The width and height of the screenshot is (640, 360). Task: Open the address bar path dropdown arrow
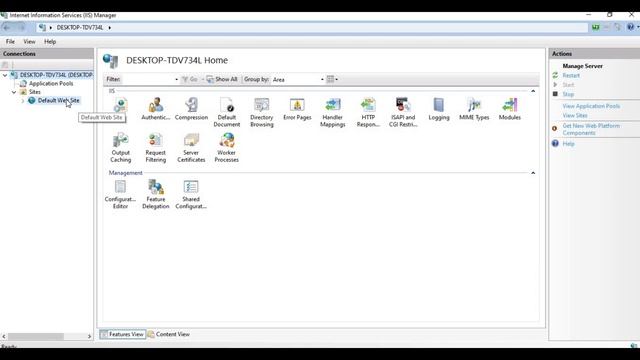click(109, 28)
